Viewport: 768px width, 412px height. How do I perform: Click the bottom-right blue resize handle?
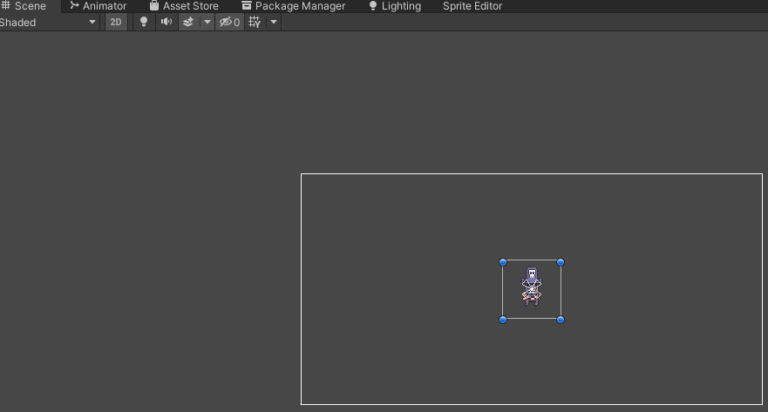point(560,320)
